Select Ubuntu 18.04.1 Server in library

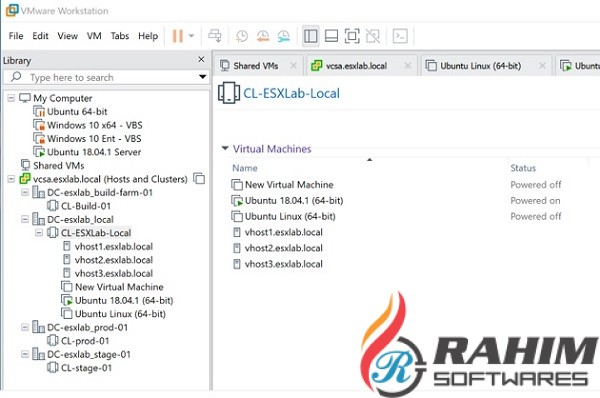pyautogui.click(x=94, y=152)
